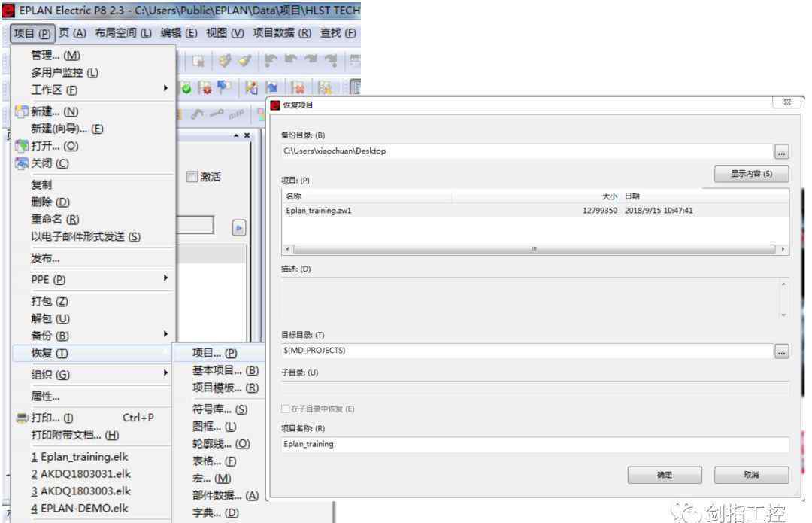The image size is (812, 523).
Task: Toggle the 在子目录中恢复 checkbox
Action: tap(285, 409)
